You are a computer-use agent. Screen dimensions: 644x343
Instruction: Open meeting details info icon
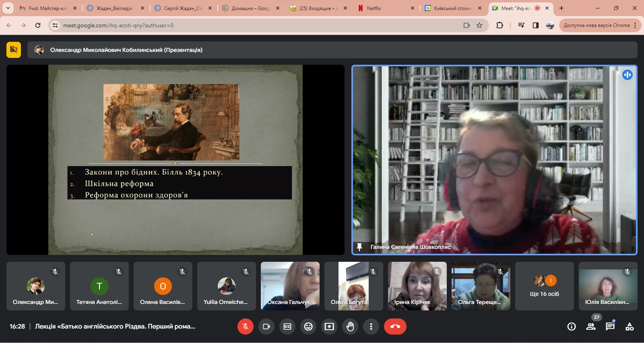(572, 327)
